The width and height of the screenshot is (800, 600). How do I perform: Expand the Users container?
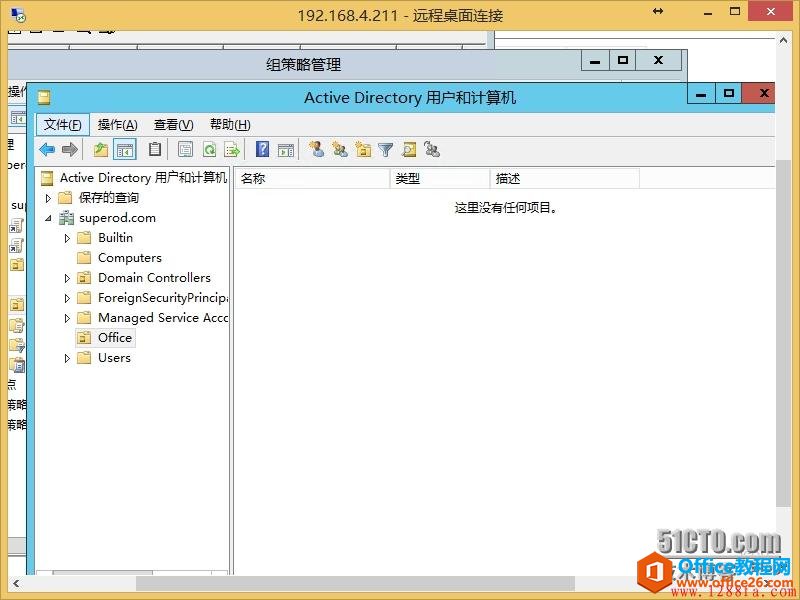67,359
